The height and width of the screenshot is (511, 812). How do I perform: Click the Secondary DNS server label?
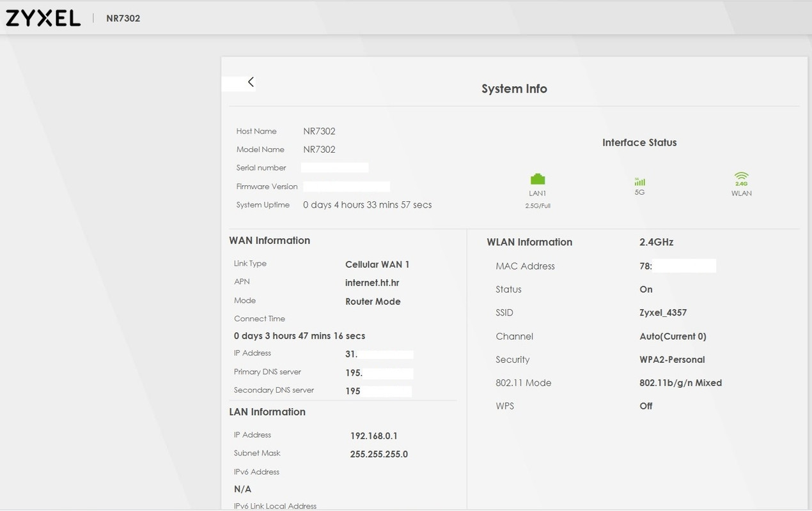pyautogui.click(x=274, y=390)
